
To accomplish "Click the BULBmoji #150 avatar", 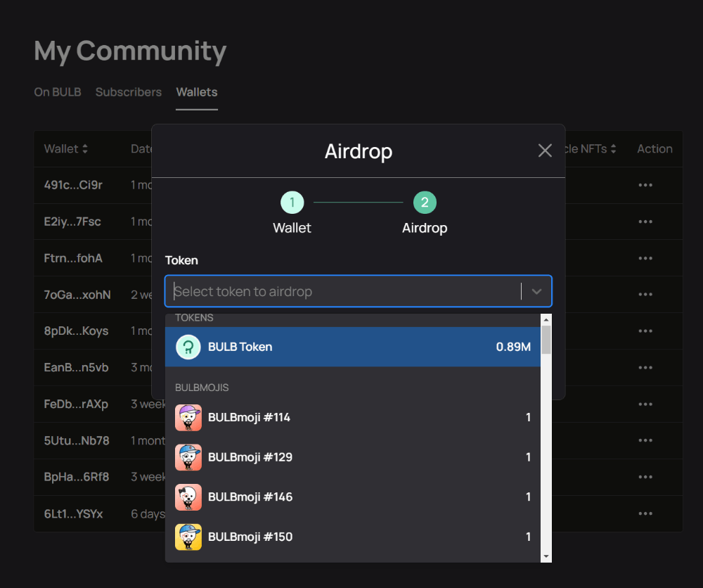I will coord(188,537).
